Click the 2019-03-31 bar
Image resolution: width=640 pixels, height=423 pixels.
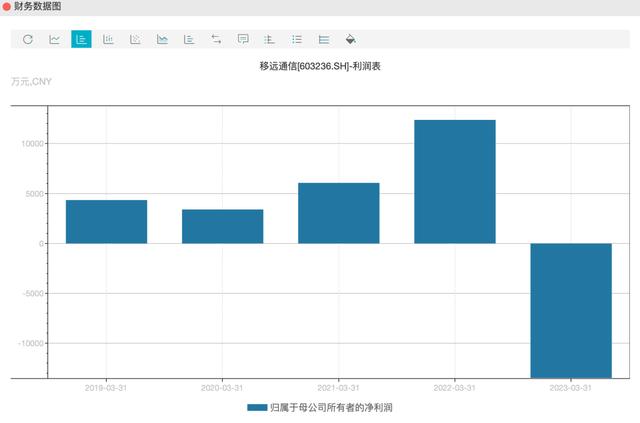[x=107, y=222]
